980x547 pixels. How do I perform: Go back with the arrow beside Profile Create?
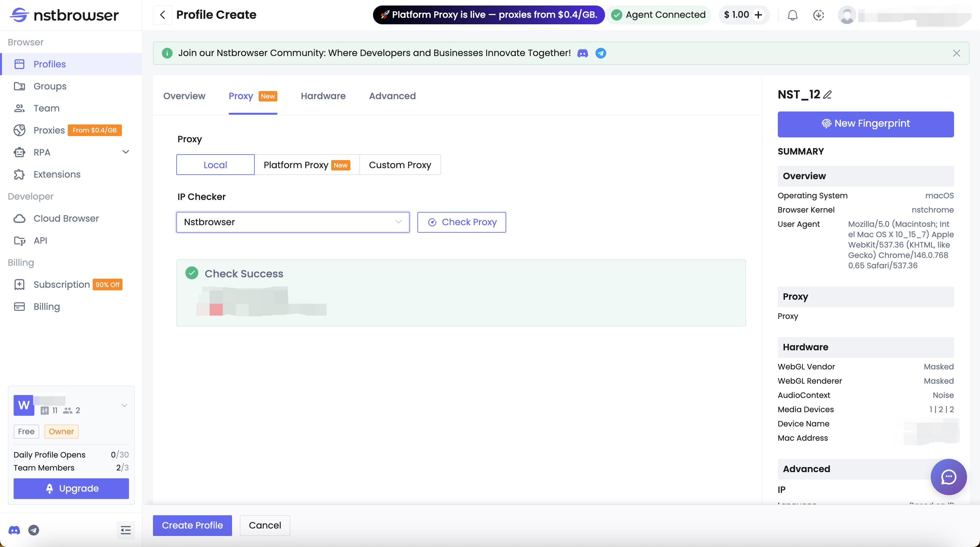click(162, 15)
